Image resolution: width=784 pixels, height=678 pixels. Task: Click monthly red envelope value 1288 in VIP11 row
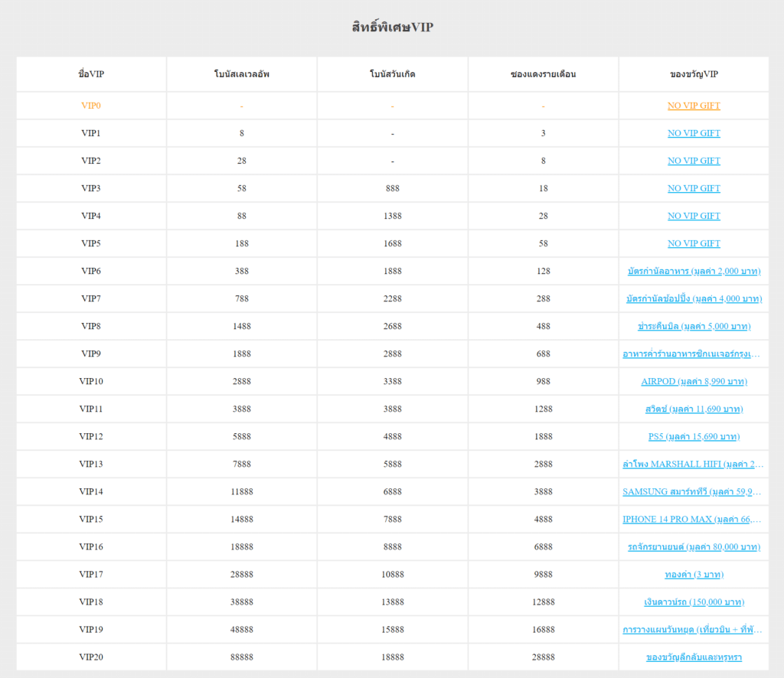coord(543,409)
